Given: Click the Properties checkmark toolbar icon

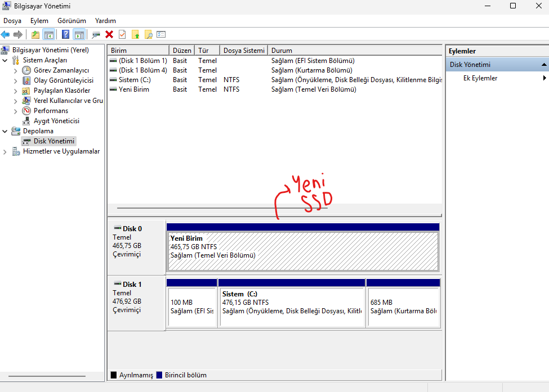Looking at the screenshot, I should (x=122, y=34).
